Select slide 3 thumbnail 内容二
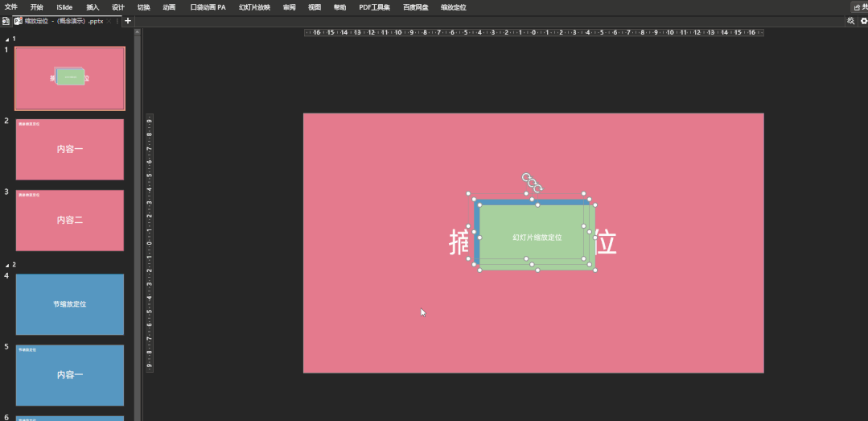 point(70,221)
